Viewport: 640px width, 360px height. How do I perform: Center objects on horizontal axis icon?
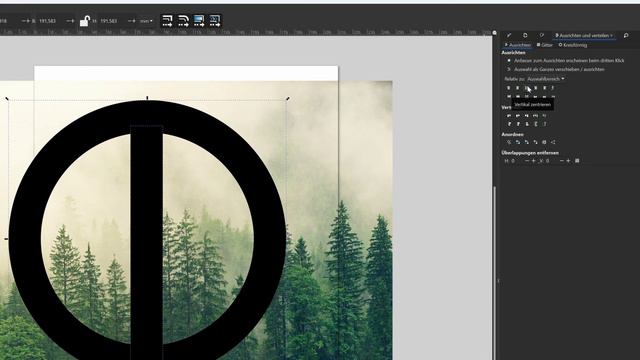tap(527, 97)
